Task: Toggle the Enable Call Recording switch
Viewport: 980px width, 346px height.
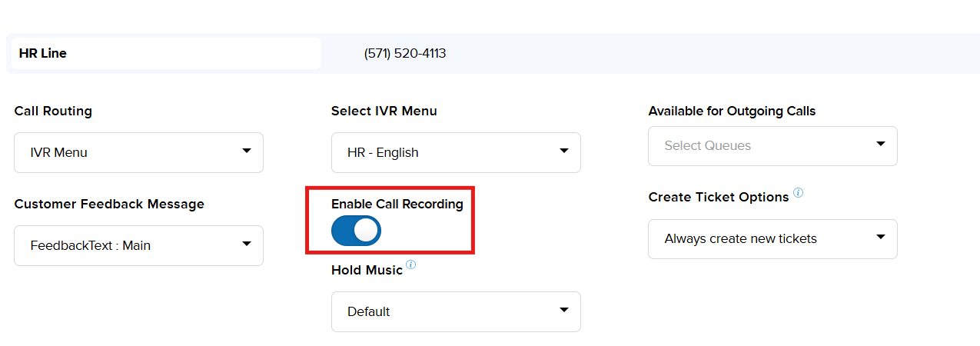Action: 356,231
